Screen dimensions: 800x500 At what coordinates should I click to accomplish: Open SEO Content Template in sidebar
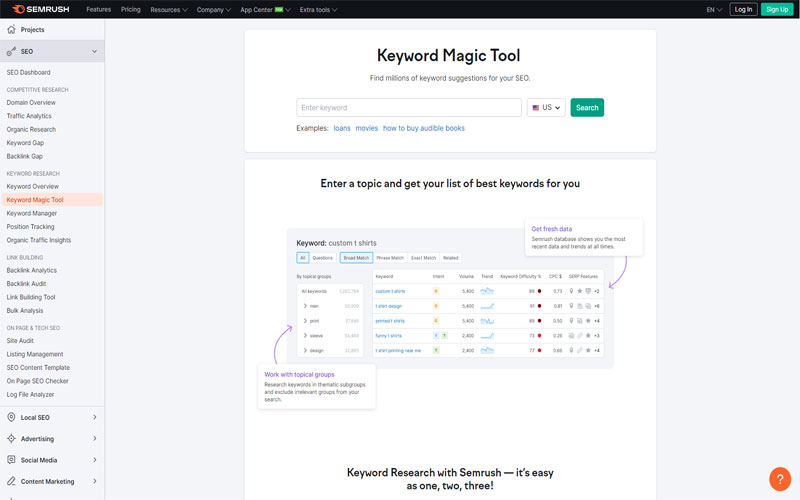coord(38,367)
